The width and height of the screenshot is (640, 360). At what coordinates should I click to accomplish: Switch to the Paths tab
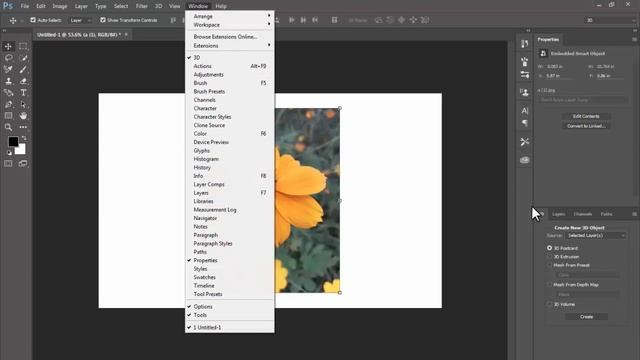pyautogui.click(x=606, y=214)
